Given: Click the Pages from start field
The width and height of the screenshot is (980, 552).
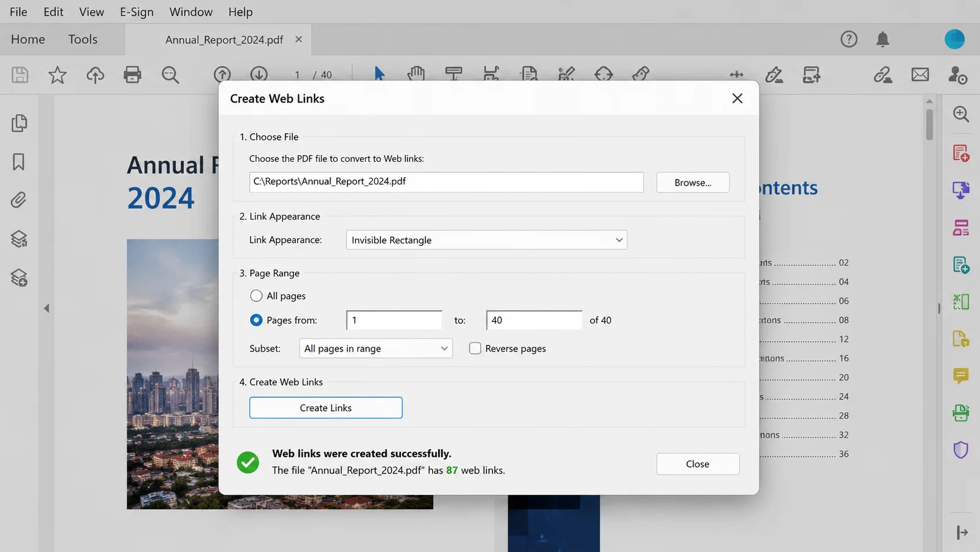Looking at the screenshot, I should 394,320.
